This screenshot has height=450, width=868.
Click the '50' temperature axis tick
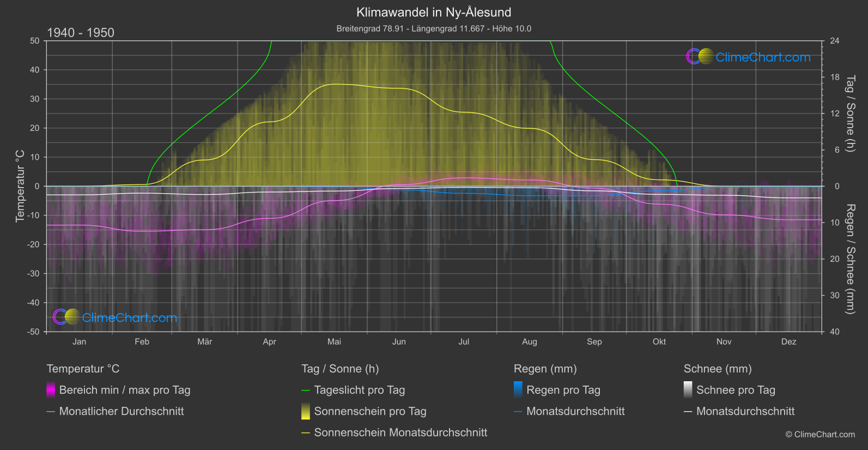[x=35, y=41]
